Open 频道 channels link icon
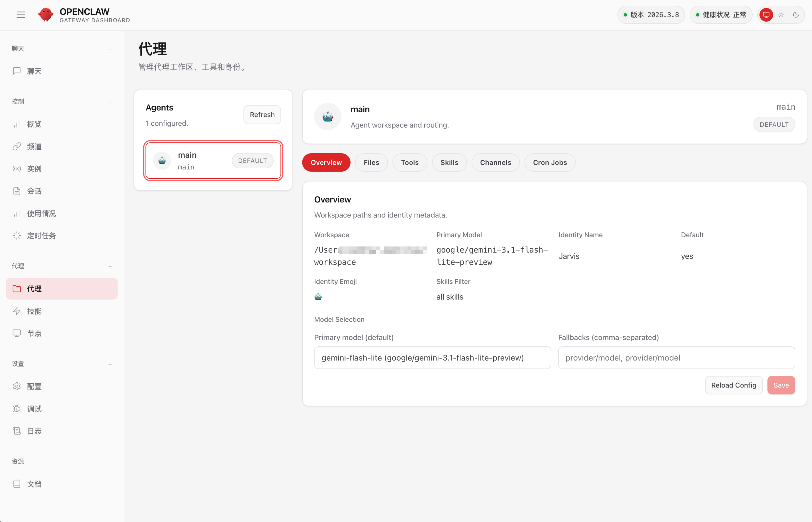This screenshot has width=812, height=522. click(17, 147)
